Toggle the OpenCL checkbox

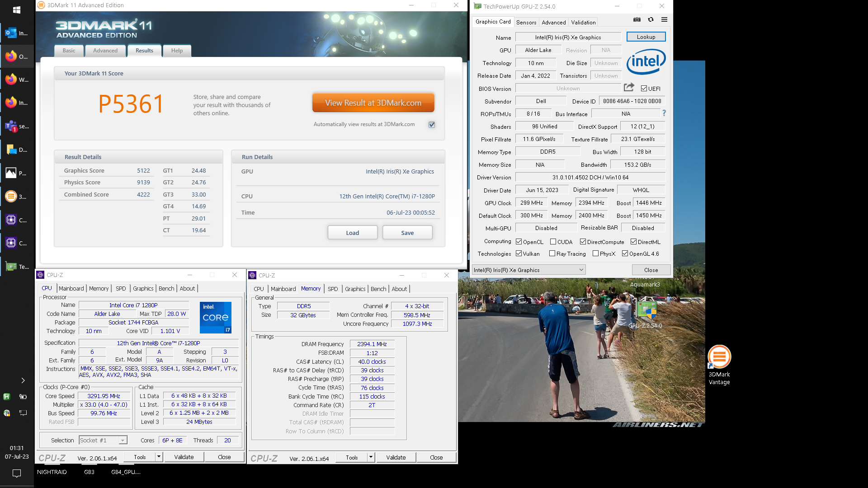519,242
